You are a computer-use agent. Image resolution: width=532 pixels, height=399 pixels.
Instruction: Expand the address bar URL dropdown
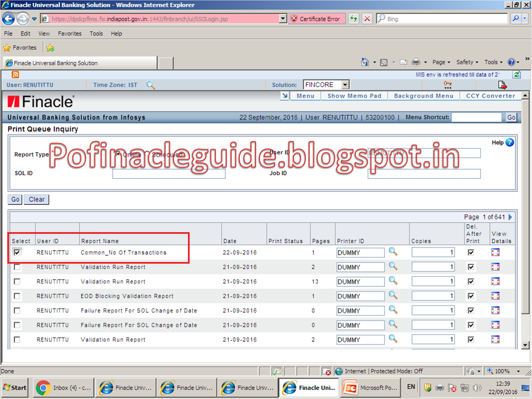coord(283,19)
